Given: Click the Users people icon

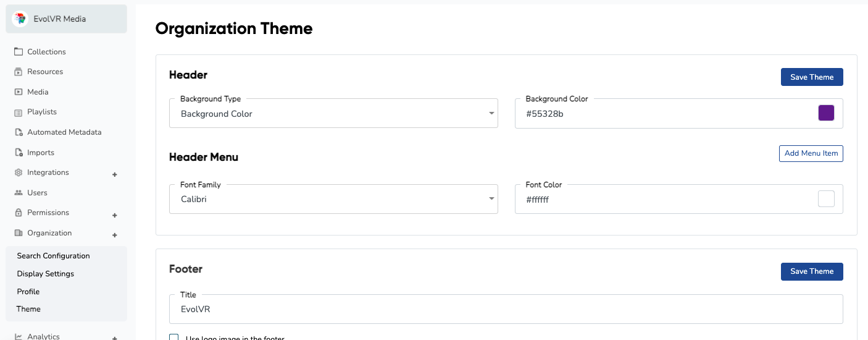Looking at the screenshot, I should pos(19,193).
